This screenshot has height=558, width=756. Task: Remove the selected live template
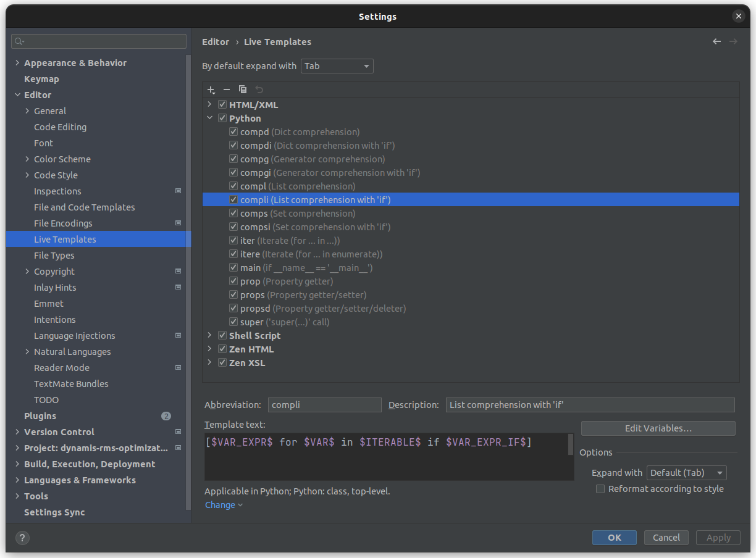tap(227, 90)
